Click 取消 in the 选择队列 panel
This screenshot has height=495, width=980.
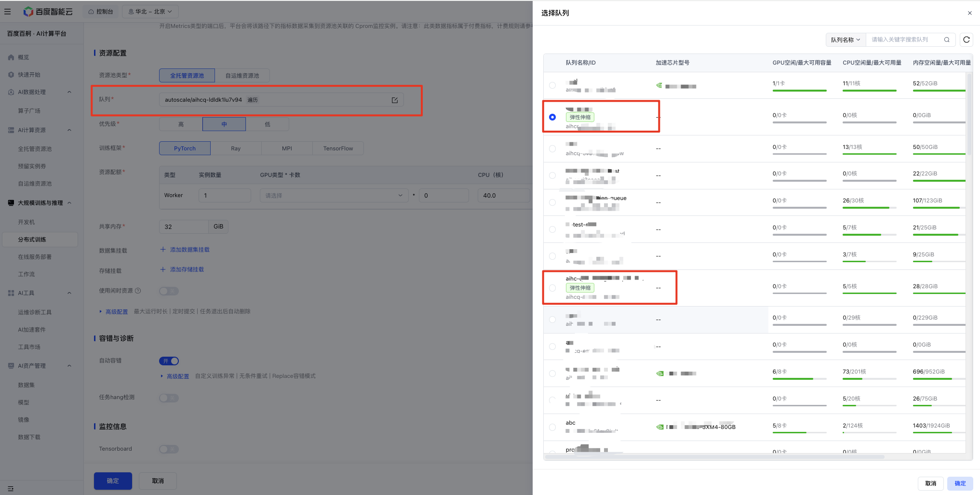coord(931,483)
